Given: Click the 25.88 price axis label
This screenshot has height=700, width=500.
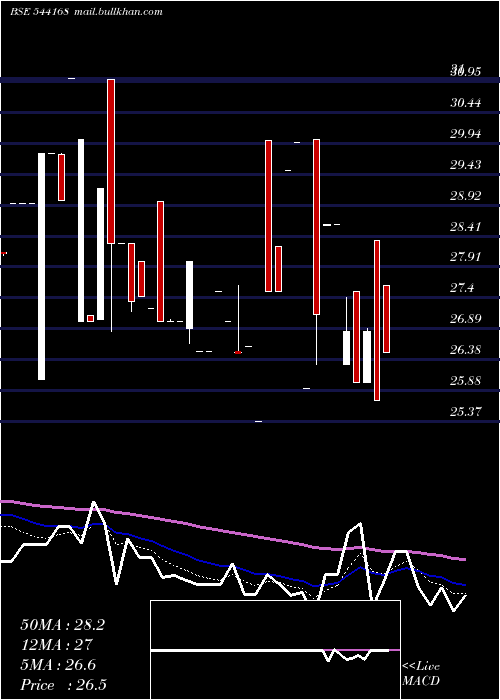Looking at the screenshot, I should pos(466,381).
